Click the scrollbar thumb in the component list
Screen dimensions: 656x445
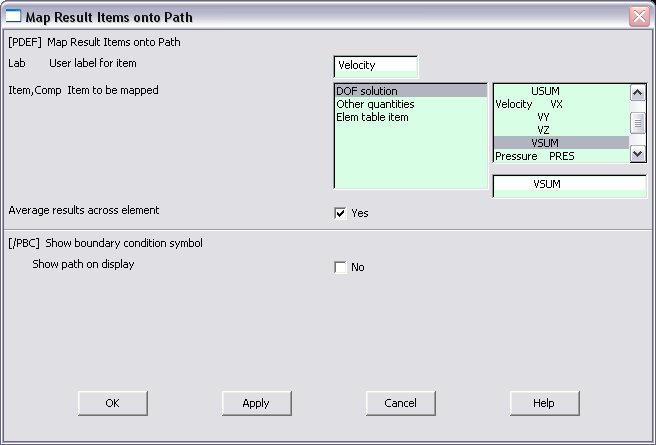638,123
